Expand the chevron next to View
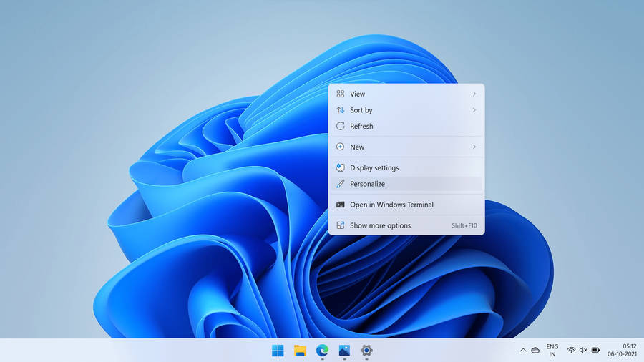Image resolution: width=644 pixels, height=362 pixels. tap(474, 94)
